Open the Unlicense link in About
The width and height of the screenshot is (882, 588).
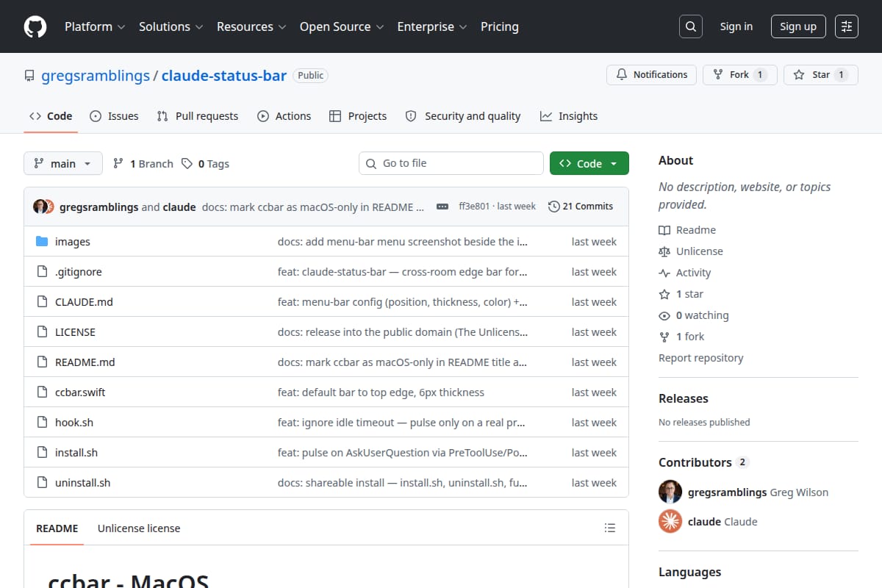tap(691, 251)
